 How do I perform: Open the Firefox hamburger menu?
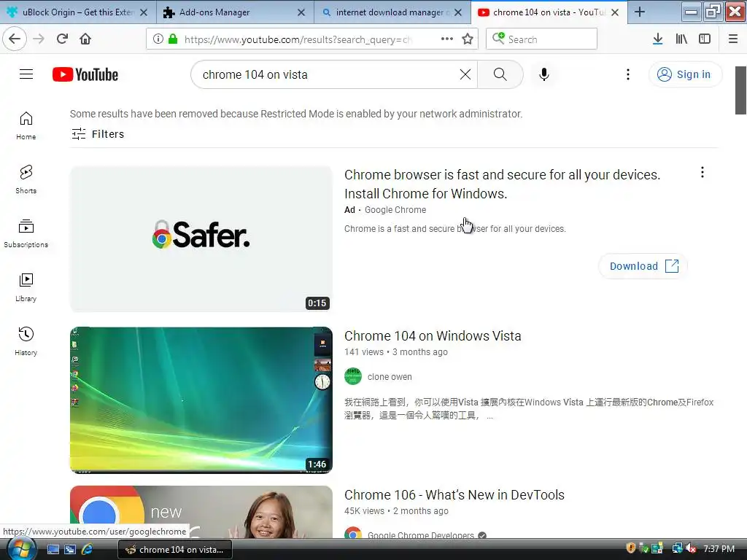733,39
